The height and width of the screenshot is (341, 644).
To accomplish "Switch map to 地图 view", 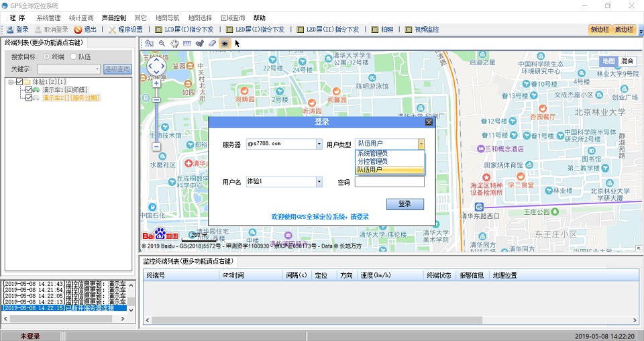I will pyautogui.click(x=608, y=61).
